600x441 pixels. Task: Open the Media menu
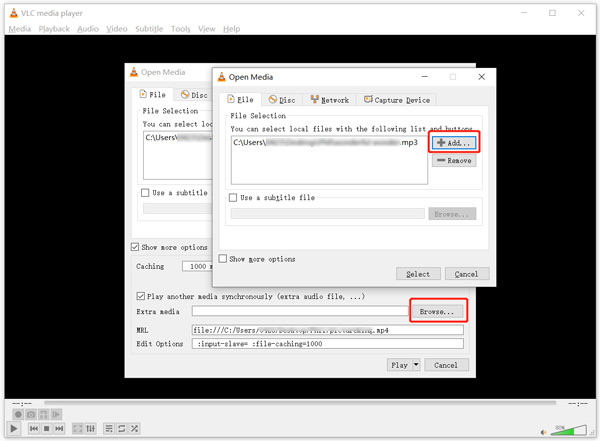click(x=20, y=29)
